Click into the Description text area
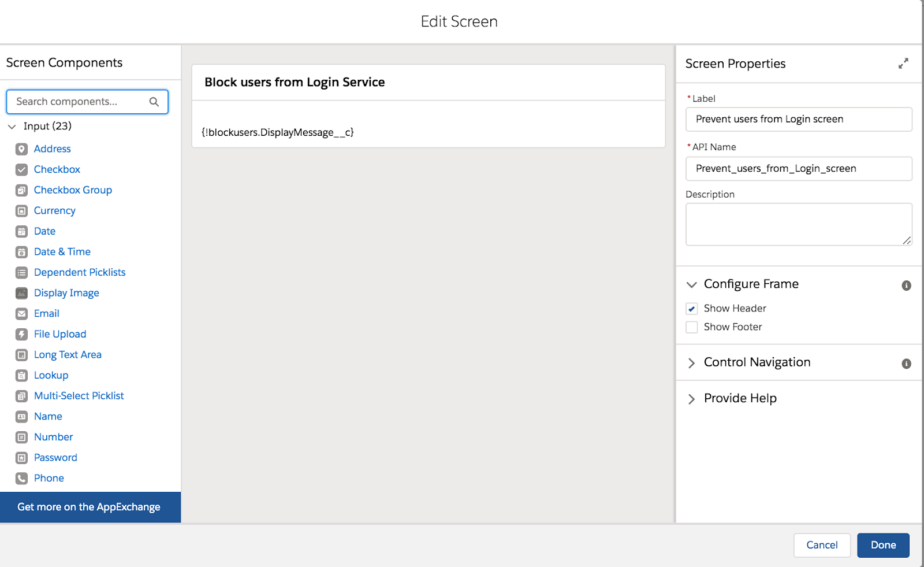The width and height of the screenshot is (924, 567). coord(799,224)
